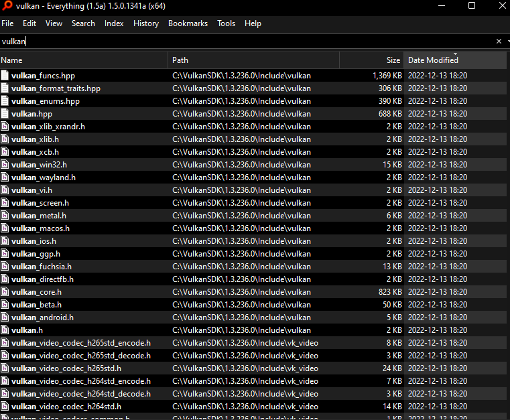Screen dimensions: 510x420
Task: Select vulkan_funcs.hpp file name
Action: [x=43, y=76]
